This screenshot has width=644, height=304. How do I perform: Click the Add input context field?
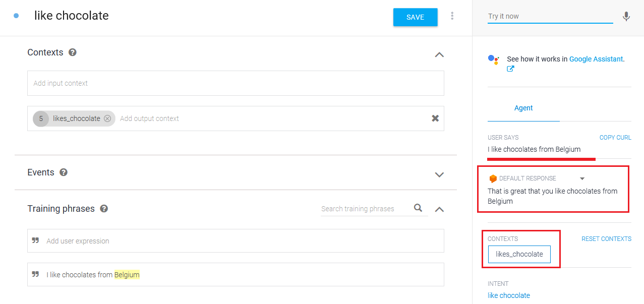236,83
